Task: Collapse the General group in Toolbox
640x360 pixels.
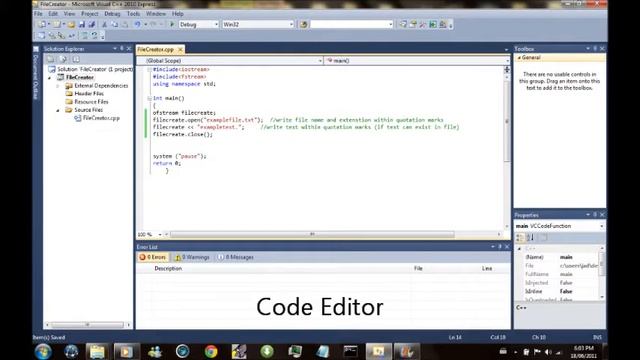Action: (519, 58)
